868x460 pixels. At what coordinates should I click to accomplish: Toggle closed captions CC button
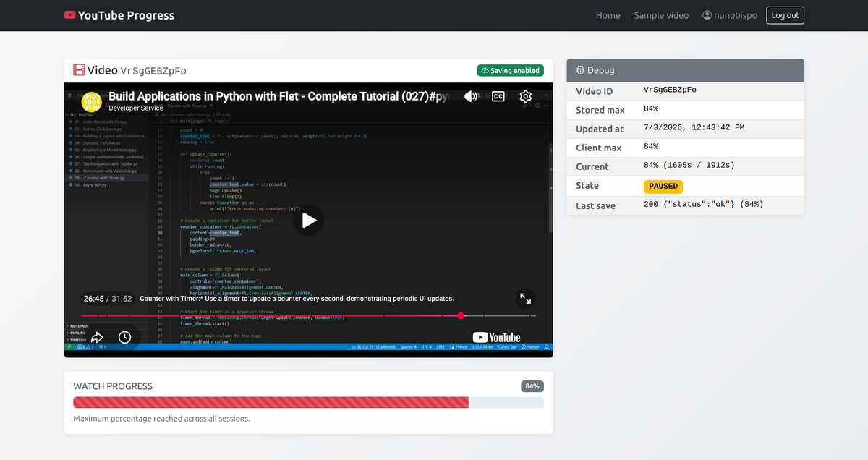[498, 96]
